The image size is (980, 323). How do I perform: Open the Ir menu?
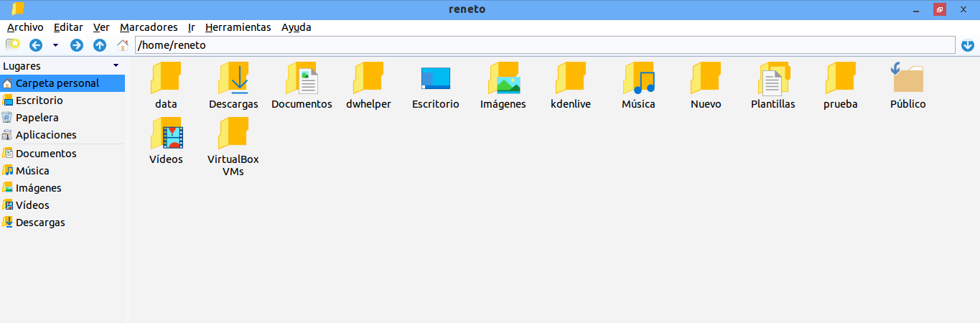191,27
